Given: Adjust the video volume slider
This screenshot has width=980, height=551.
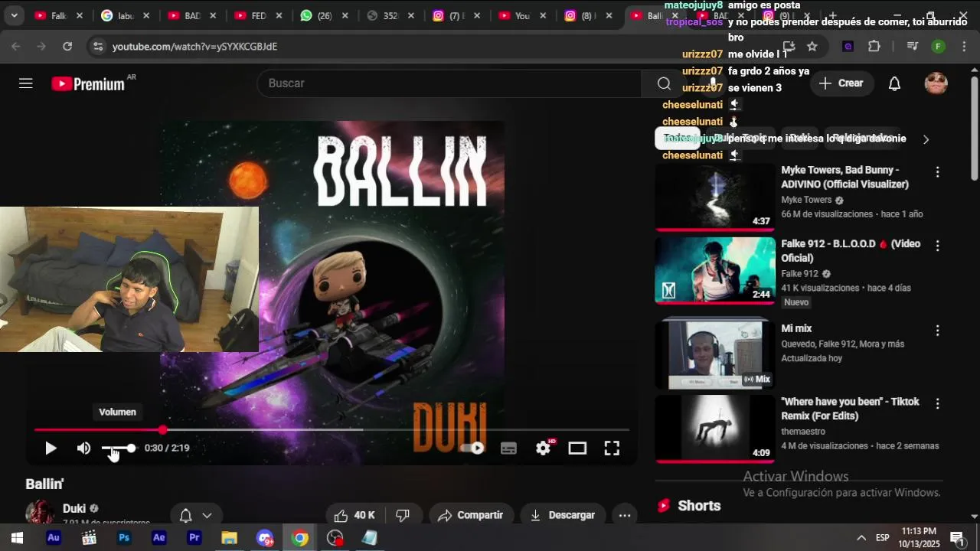Looking at the screenshot, I should point(118,448).
